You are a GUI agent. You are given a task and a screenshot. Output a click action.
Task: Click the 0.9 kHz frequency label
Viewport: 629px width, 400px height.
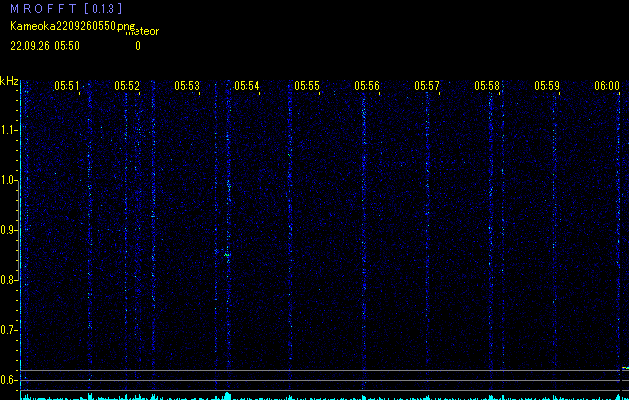[8, 230]
